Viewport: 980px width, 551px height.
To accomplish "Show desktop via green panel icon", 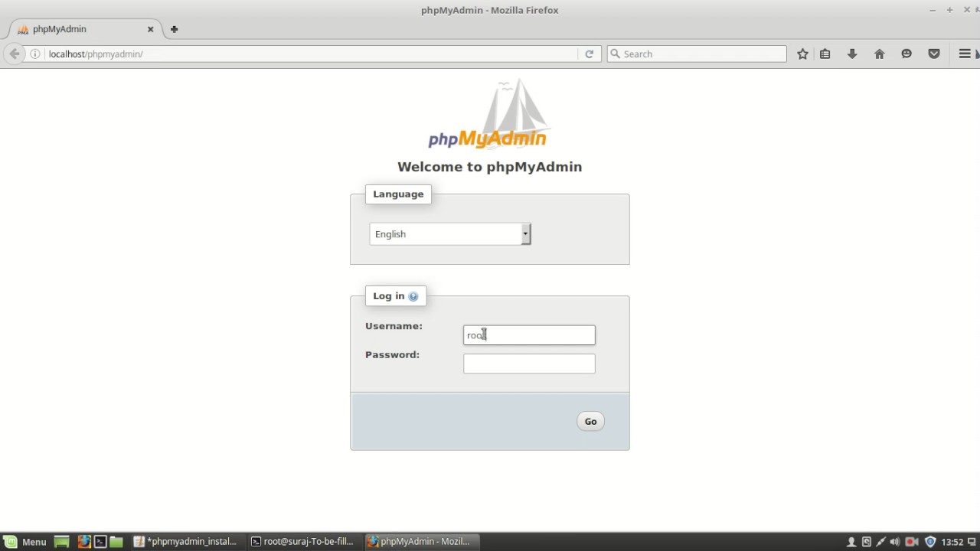I will [61, 541].
